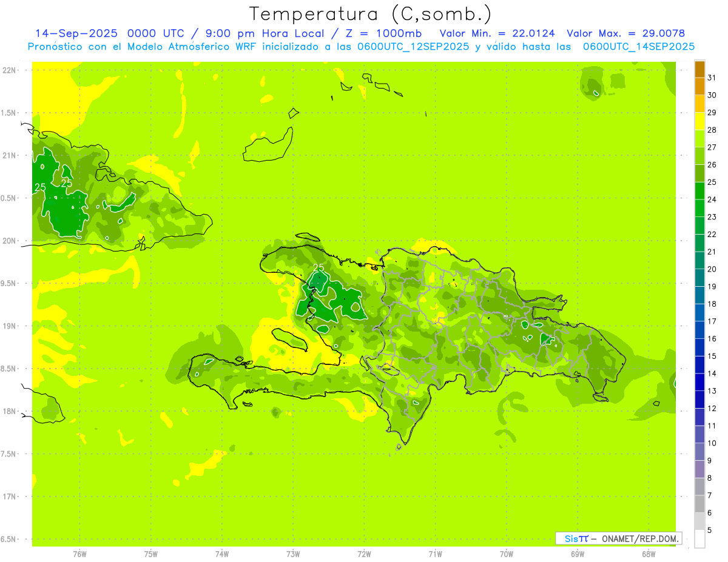
Task: Click the number 31 on the color scale
Action: [712, 78]
